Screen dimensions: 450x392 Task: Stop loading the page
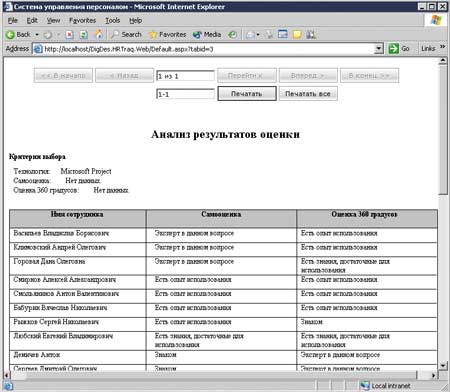coord(69,34)
